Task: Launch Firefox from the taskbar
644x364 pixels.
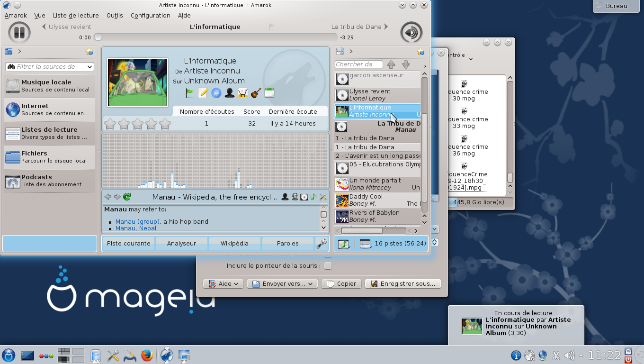Action: click(x=147, y=355)
